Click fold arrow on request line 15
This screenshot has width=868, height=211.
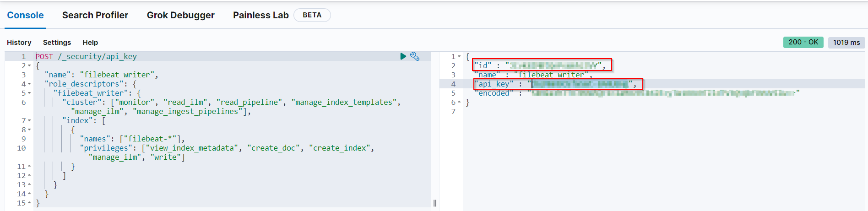(29, 203)
